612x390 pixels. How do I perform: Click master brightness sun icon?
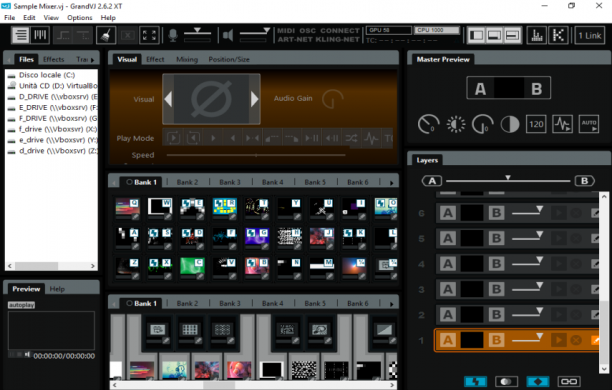coord(455,124)
